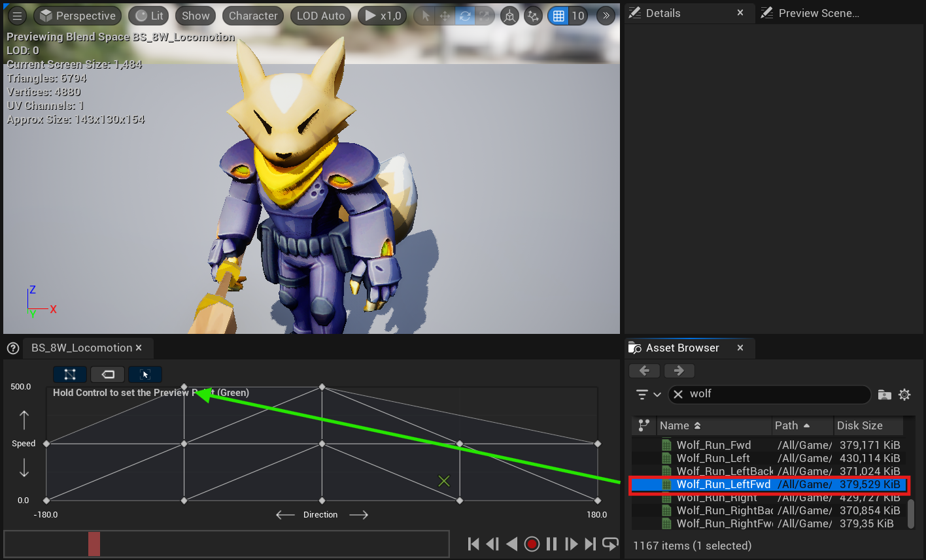This screenshot has width=926, height=560.
Task: Pause the animation playback
Action: pyautogui.click(x=552, y=544)
